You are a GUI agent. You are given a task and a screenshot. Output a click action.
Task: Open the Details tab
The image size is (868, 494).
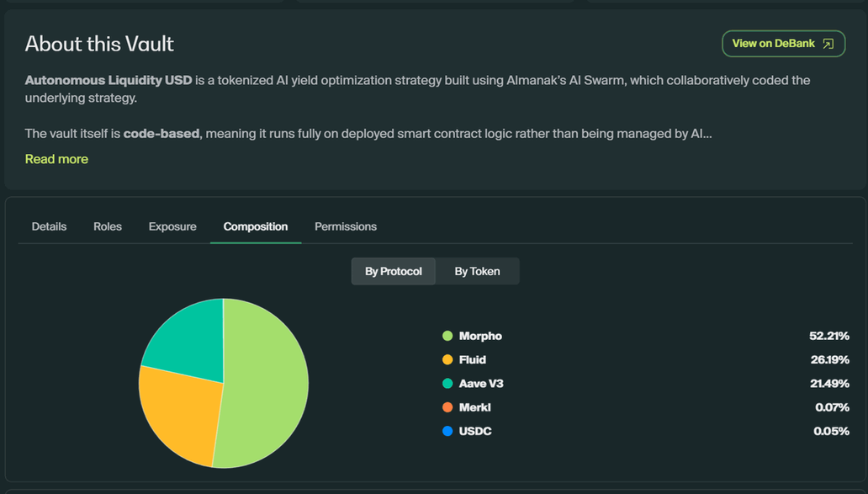point(49,226)
